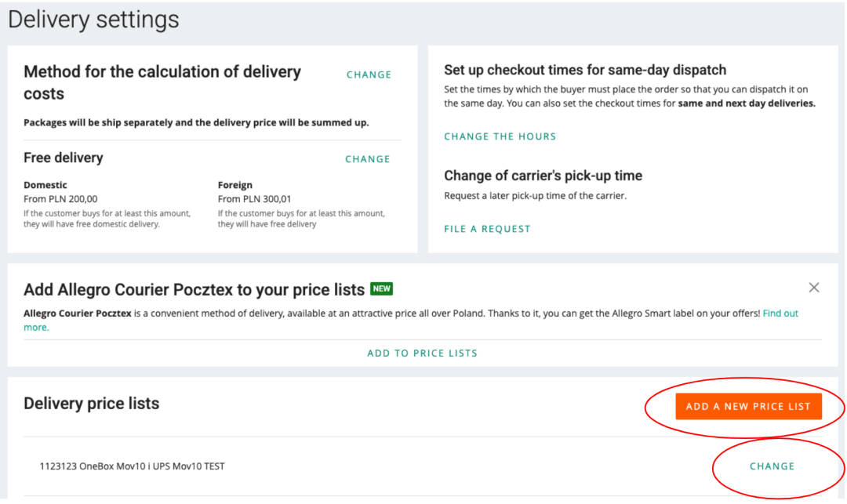
Task: Click the orange ADD A NEW PRICE LIST button
Action: (748, 407)
